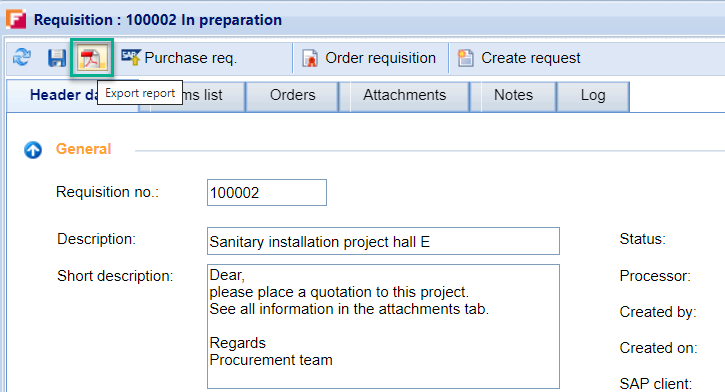This screenshot has width=725, height=392.
Task: Collapse the General section arrow
Action: coord(33,149)
